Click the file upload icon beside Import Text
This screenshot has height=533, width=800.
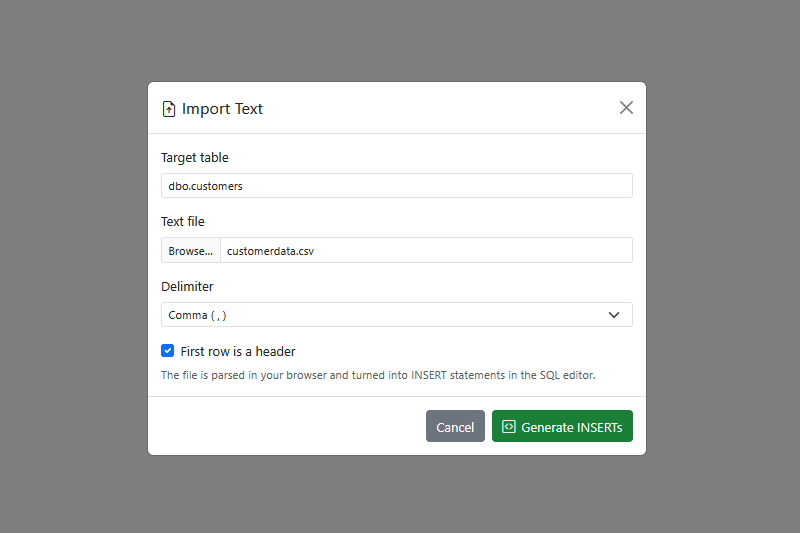click(169, 109)
